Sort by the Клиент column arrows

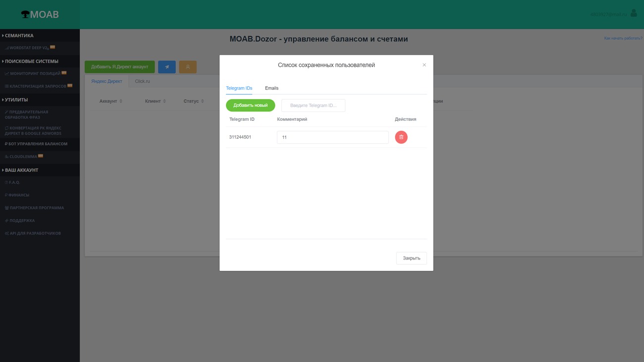[164, 101]
